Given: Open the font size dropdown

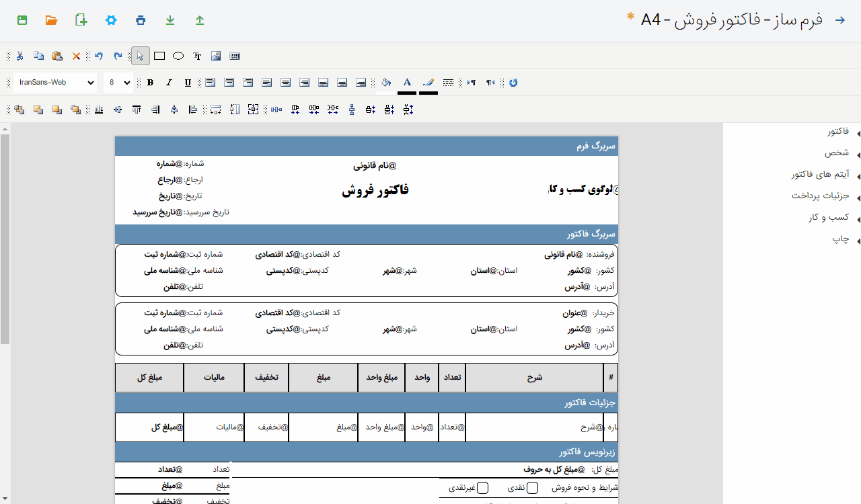Looking at the screenshot, I should [x=118, y=83].
